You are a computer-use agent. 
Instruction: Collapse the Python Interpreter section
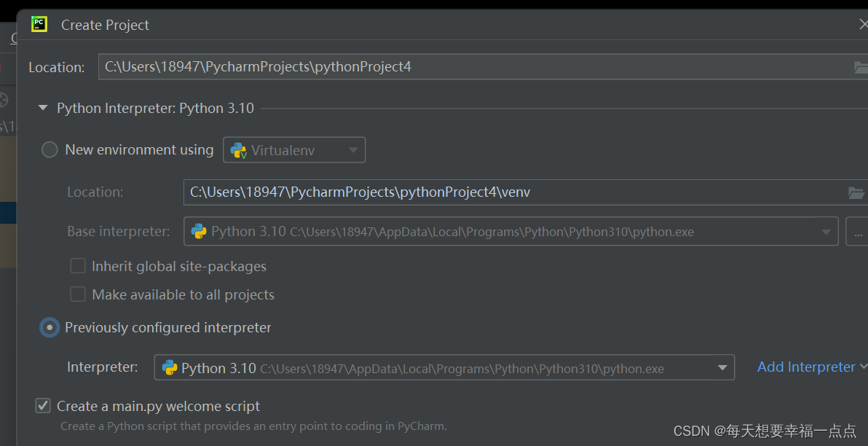[x=43, y=108]
